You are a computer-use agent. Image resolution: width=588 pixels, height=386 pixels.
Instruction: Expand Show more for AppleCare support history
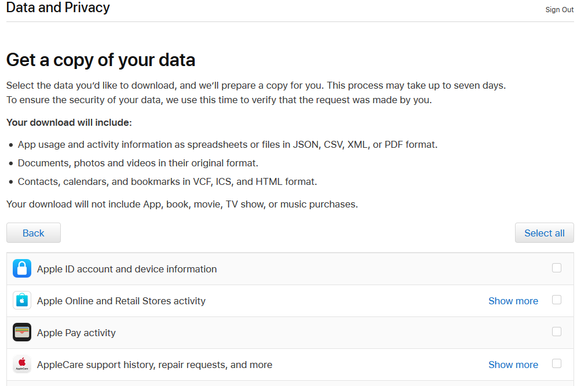coord(513,365)
